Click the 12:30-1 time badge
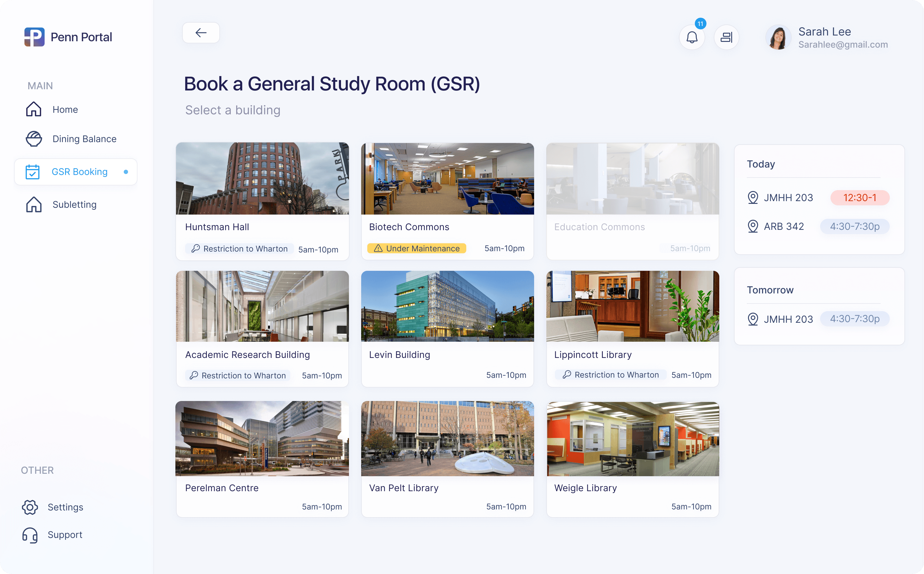 tap(860, 197)
